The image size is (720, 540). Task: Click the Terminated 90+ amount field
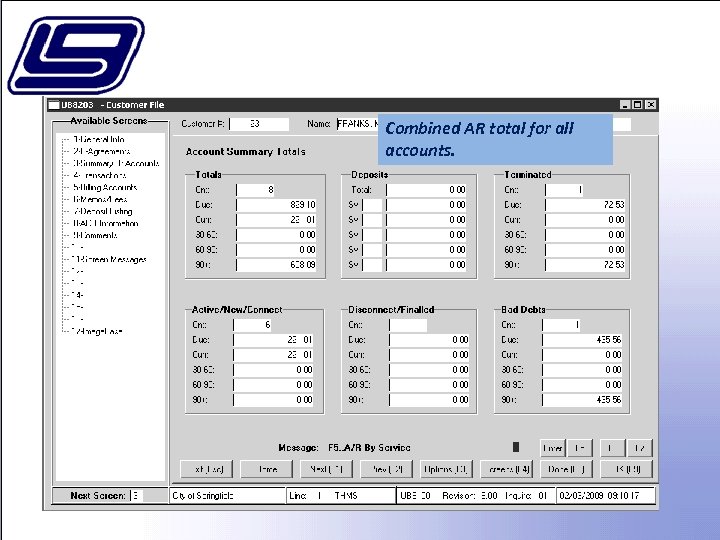[585, 265]
